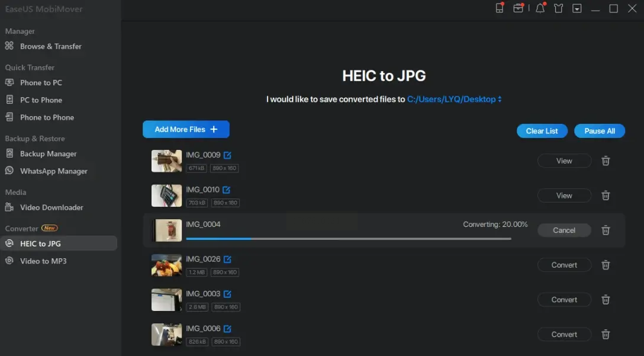Screen dimensions: 644x356
Task: Rename IMG_0009 with the edit icon
Action: [x=227, y=155]
